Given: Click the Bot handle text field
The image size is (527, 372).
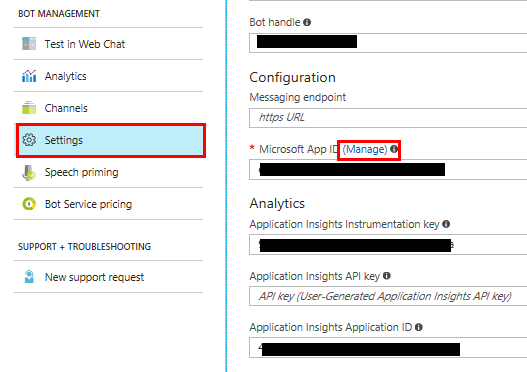Looking at the screenshot, I should (388, 43).
